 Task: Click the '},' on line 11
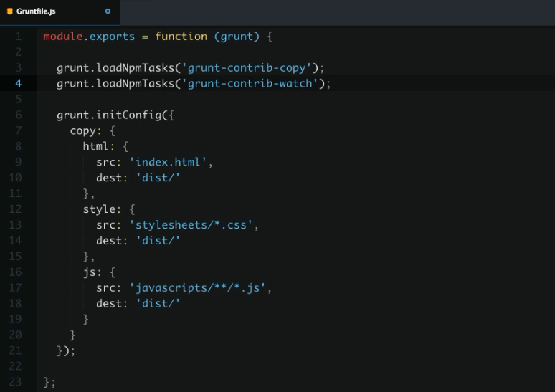pos(89,194)
